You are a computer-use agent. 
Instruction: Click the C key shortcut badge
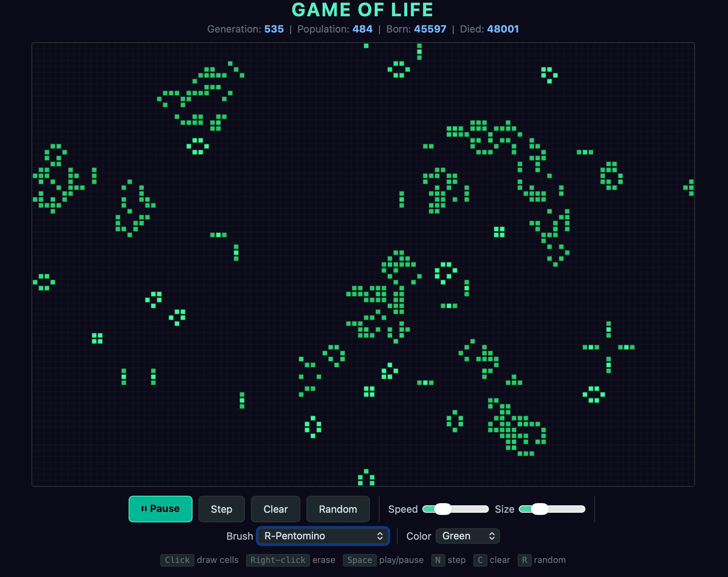tap(480, 560)
